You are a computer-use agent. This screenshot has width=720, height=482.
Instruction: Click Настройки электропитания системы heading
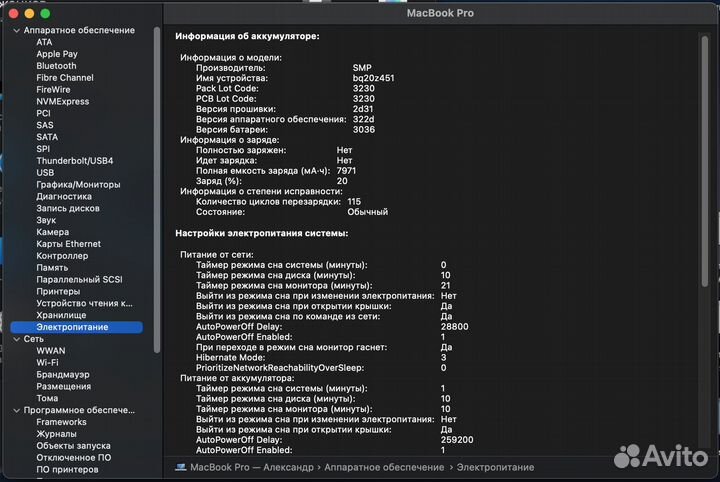pyautogui.click(x=262, y=233)
